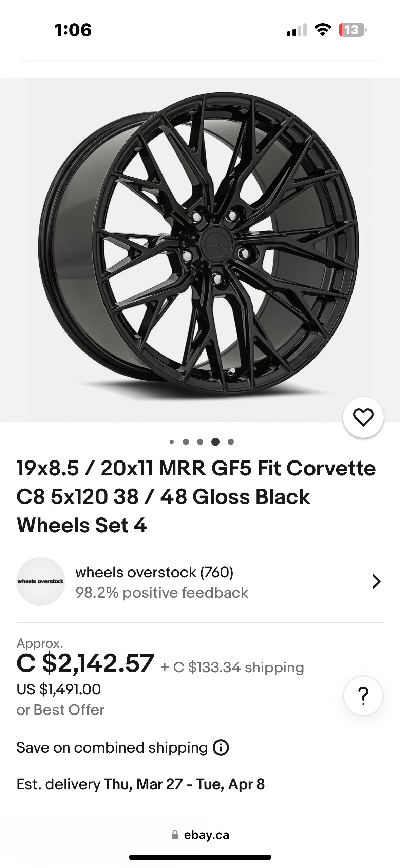Image resolution: width=400 pixels, height=868 pixels.
Task: Tap the 98.2% positive feedback text
Action: tap(162, 593)
